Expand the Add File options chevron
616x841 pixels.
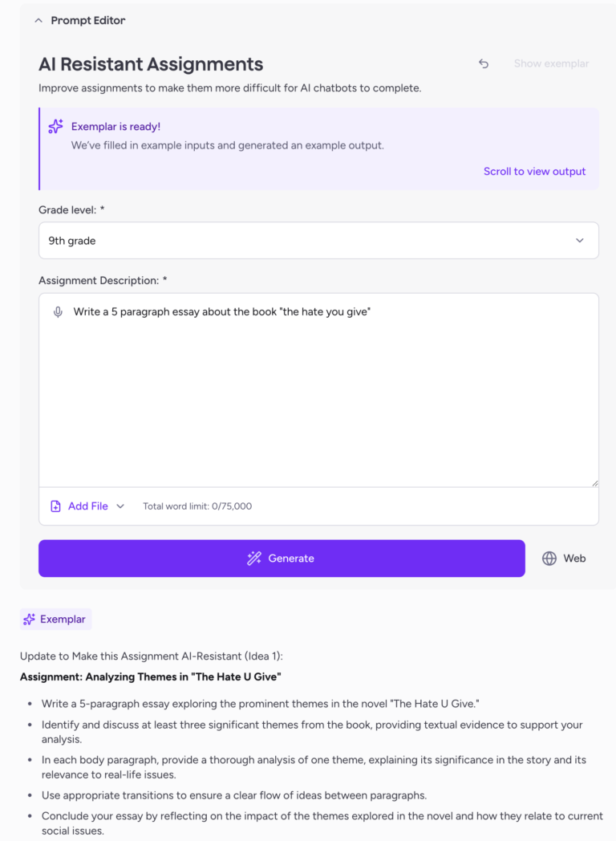[x=120, y=506]
